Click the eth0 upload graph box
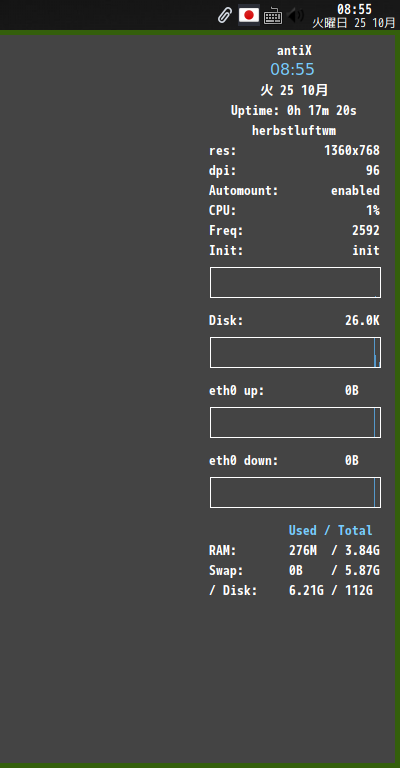Screen dimensions: 400x768 tap(295, 422)
